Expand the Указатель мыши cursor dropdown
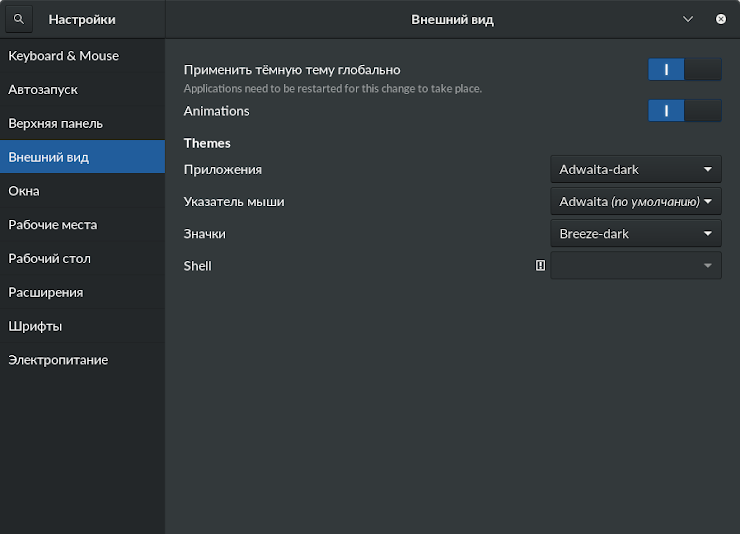Screen dimensions: 740x534 pyautogui.click(x=636, y=202)
